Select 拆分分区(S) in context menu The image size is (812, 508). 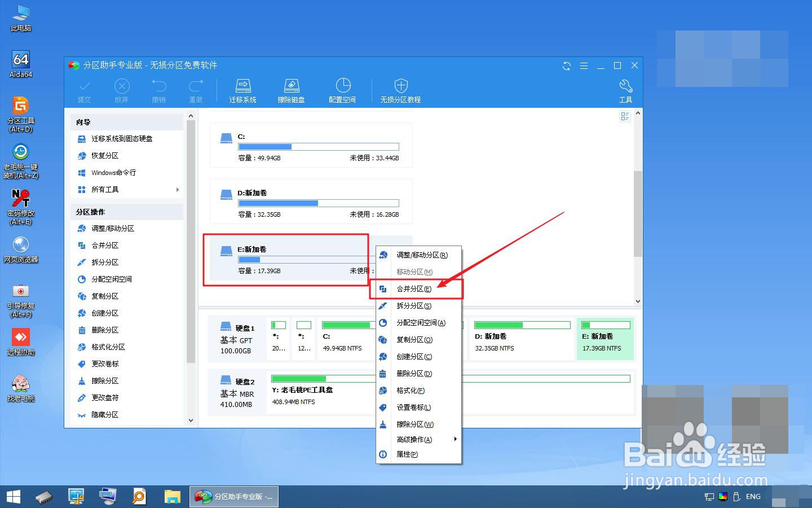(x=419, y=306)
